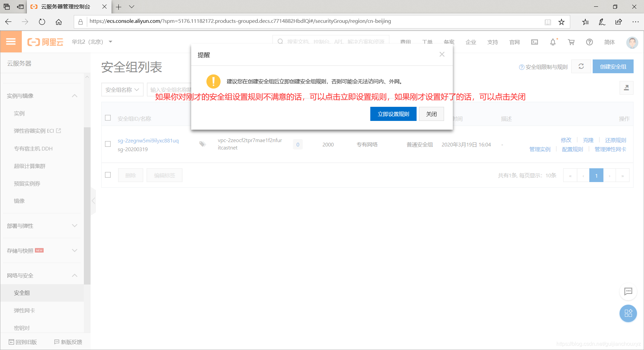Screen dimensions: 644x350
Task: Refresh the security group list
Action: pos(581,66)
